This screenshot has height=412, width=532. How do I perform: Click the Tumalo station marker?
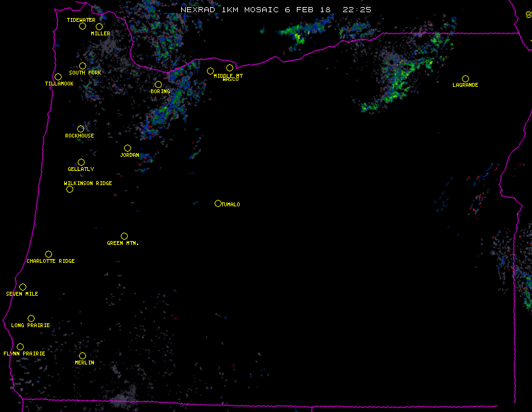218,204
